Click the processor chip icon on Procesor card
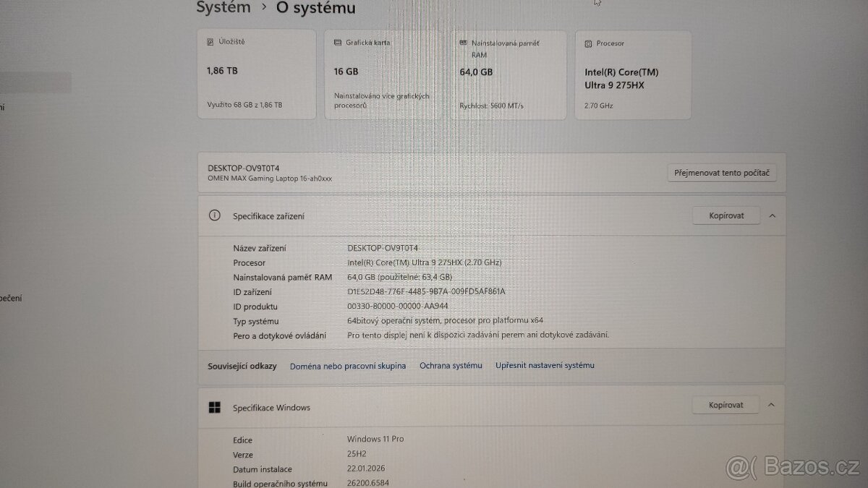This screenshot has width=868, height=488. (588, 43)
